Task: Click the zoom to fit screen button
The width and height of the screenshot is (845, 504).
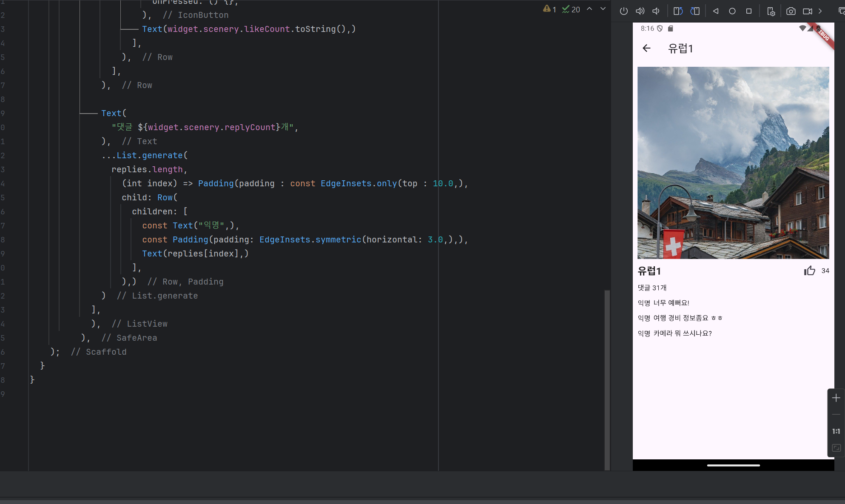Action: (836, 448)
